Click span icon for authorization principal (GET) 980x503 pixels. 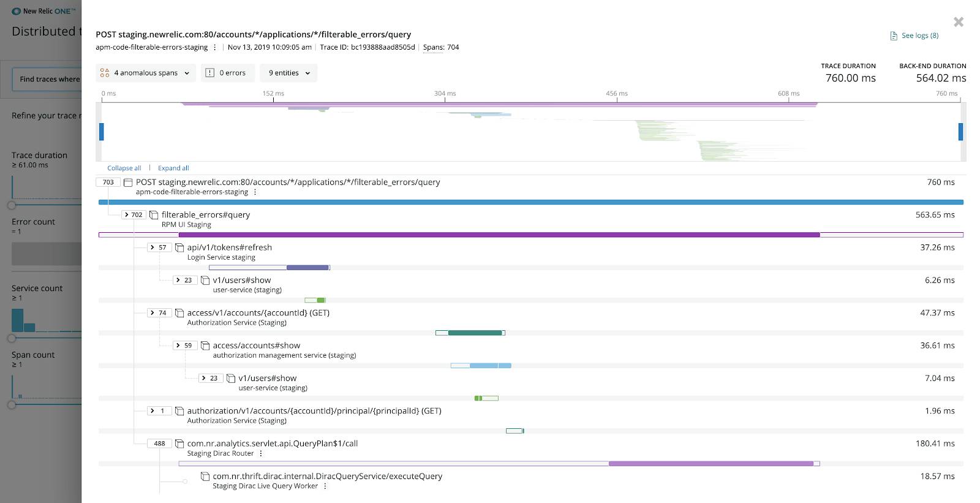tap(179, 411)
